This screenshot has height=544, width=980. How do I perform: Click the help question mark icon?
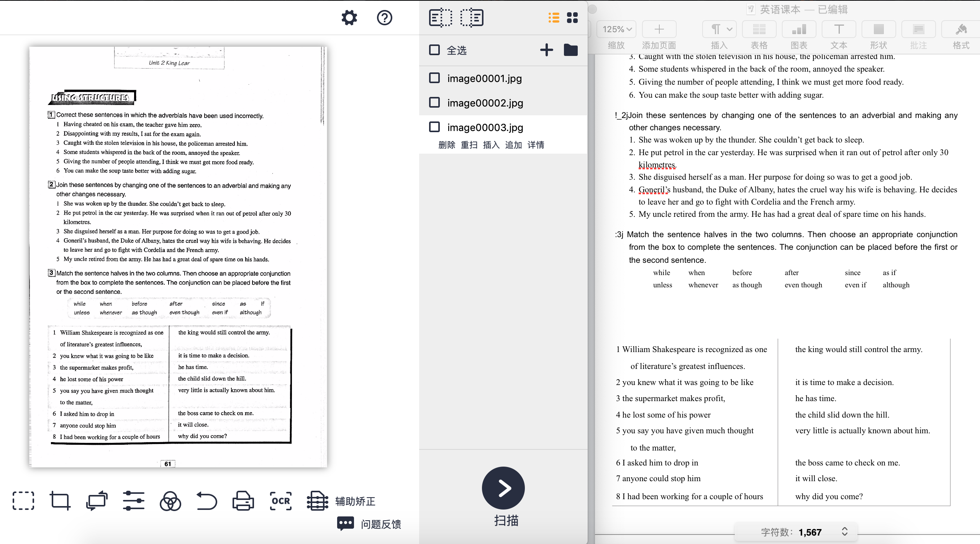(x=384, y=18)
